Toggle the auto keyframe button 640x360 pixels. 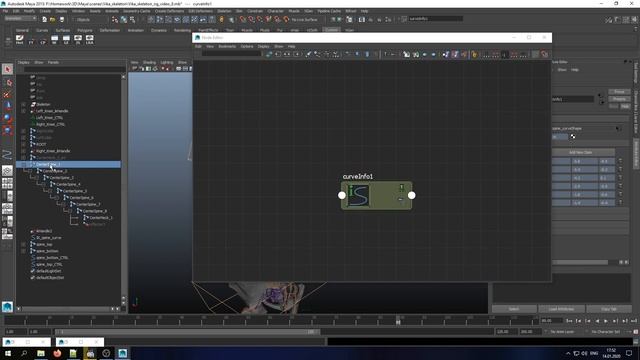[636, 332]
